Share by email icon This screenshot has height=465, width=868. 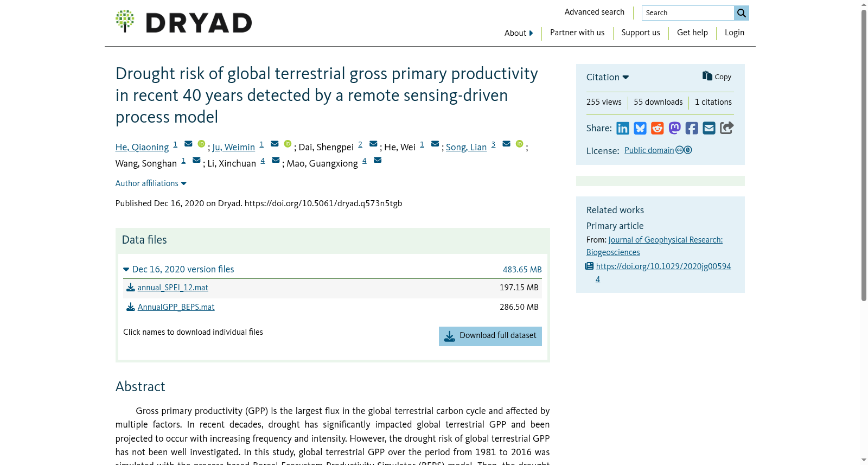(709, 128)
